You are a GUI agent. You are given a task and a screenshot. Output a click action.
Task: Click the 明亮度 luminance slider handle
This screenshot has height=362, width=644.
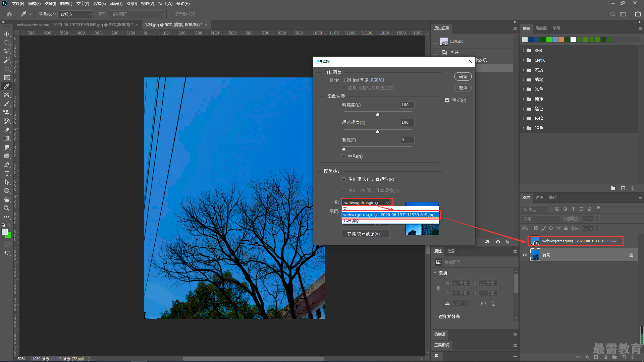pyautogui.click(x=378, y=114)
